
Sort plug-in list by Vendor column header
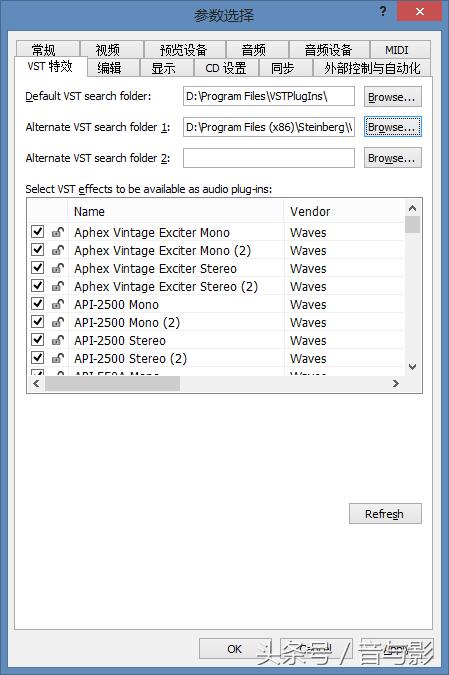[344, 211]
